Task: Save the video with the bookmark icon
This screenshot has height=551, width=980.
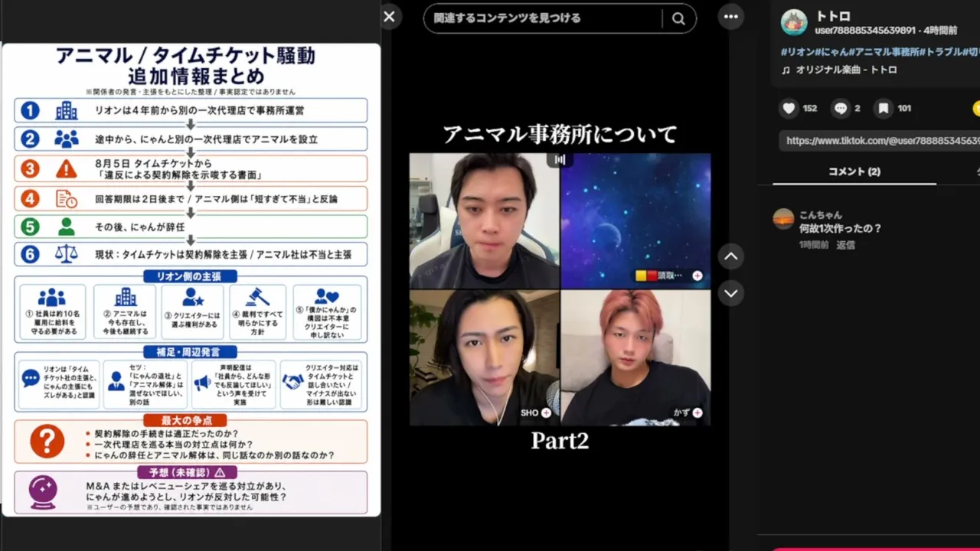Action: pos(884,109)
